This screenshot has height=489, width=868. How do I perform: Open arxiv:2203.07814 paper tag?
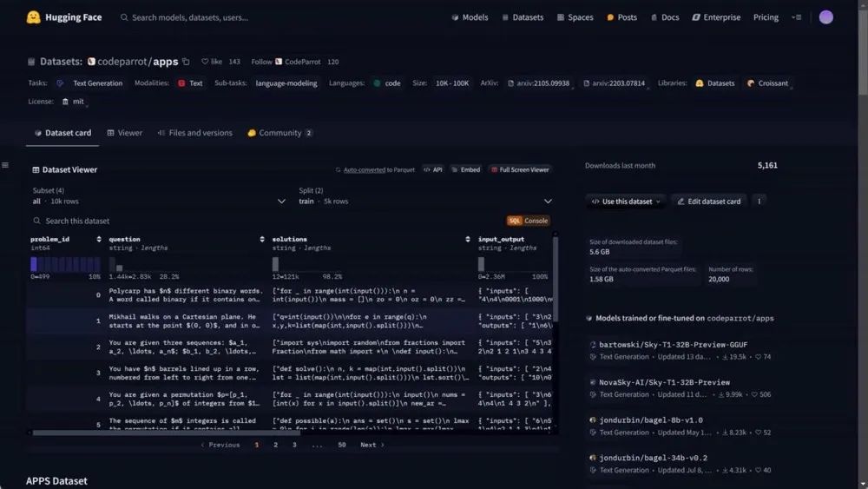[614, 83]
